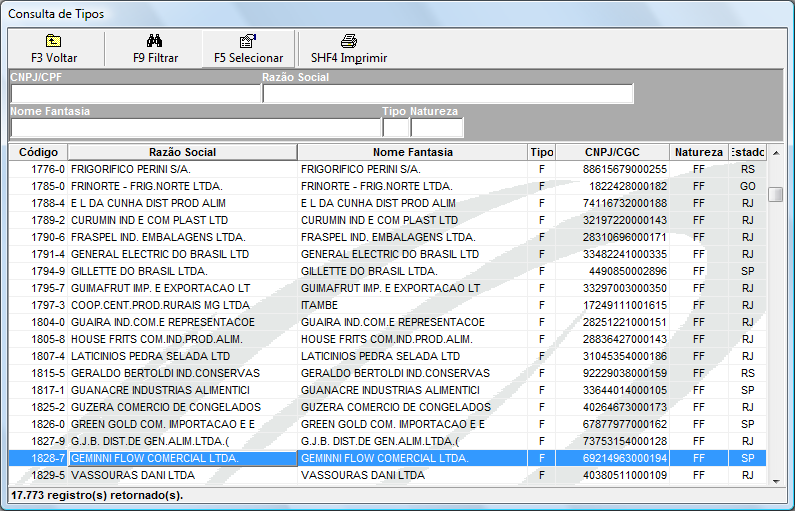Click CNPJ 92229038000159
This screenshot has width=795, height=511.
(612, 373)
